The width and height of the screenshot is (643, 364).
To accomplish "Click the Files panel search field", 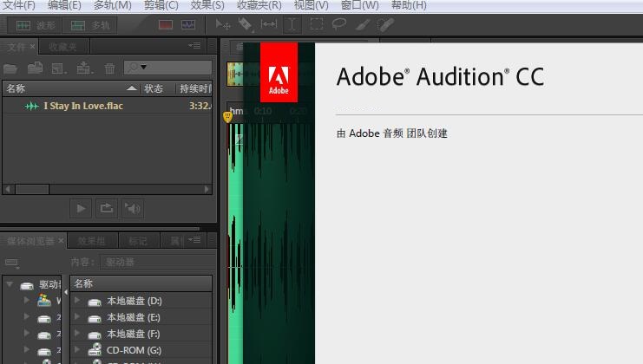I will pos(168,67).
